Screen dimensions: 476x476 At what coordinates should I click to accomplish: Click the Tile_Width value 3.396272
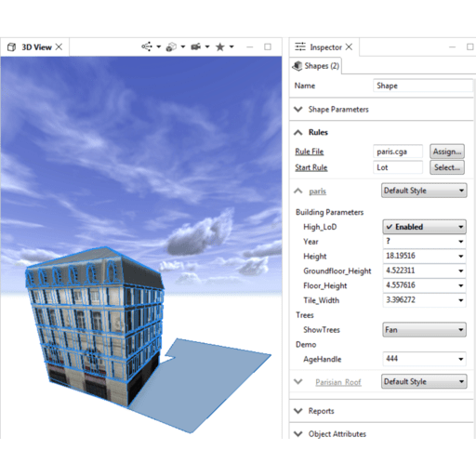click(x=401, y=299)
